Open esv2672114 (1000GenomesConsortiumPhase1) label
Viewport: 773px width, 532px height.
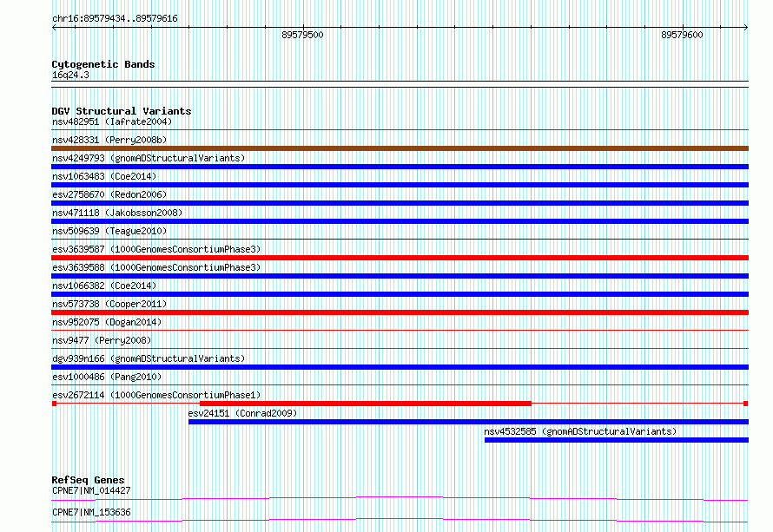point(156,395)
